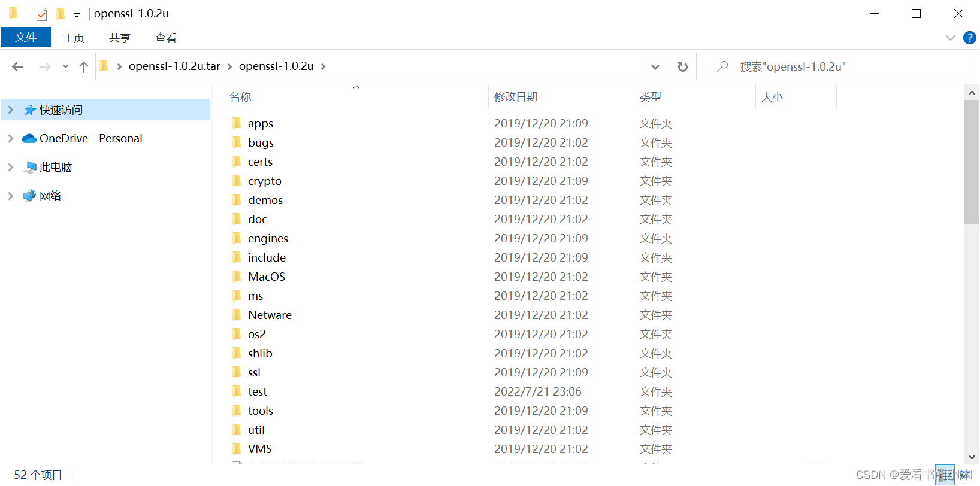
Task: Switch to the 主页 ribbon tab
Action: (74, 38)
